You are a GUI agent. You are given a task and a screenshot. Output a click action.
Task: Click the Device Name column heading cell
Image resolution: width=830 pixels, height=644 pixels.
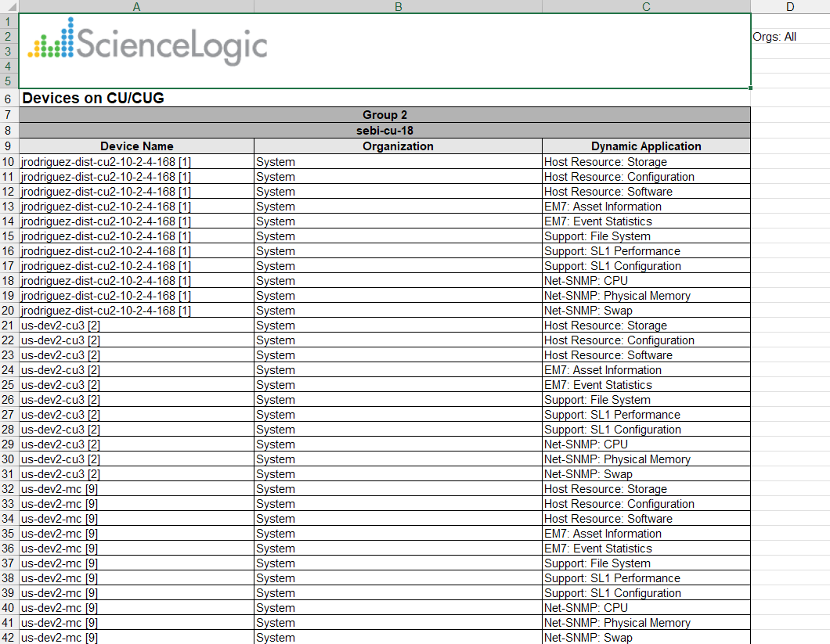(136, 146)
